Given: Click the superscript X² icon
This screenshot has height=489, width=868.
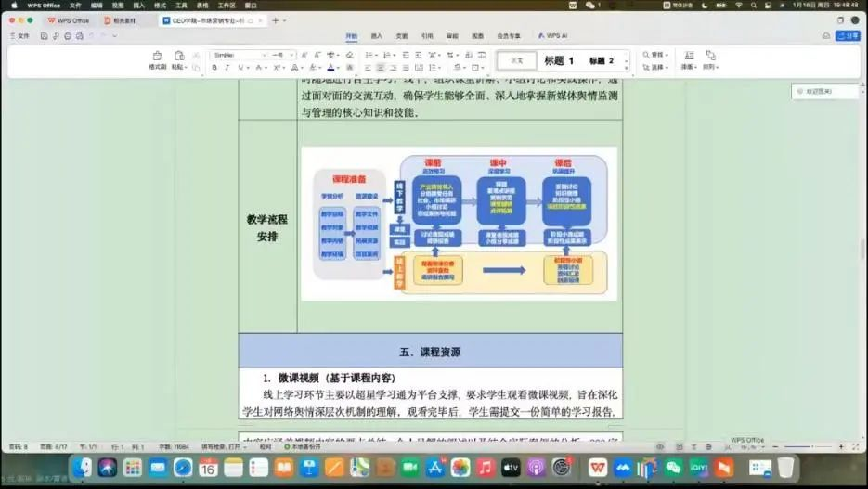Looking at the screenshot, I should click(277, 68).
